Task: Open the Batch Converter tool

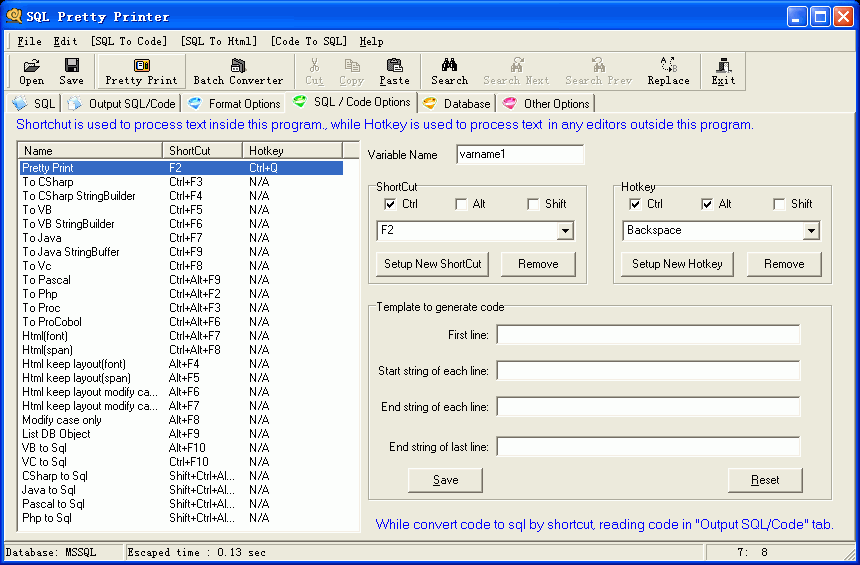Action: (238, 71)
